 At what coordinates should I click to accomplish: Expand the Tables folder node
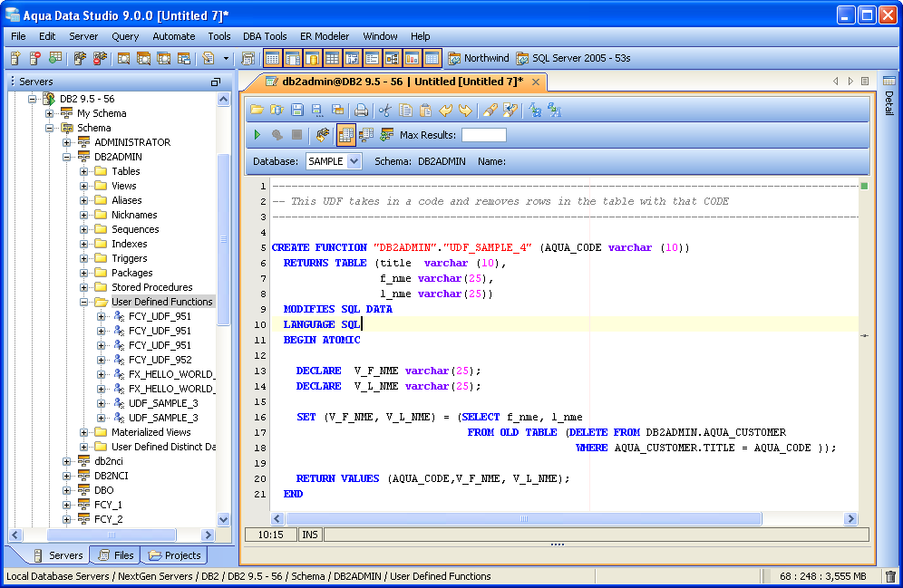pos(84,171)
